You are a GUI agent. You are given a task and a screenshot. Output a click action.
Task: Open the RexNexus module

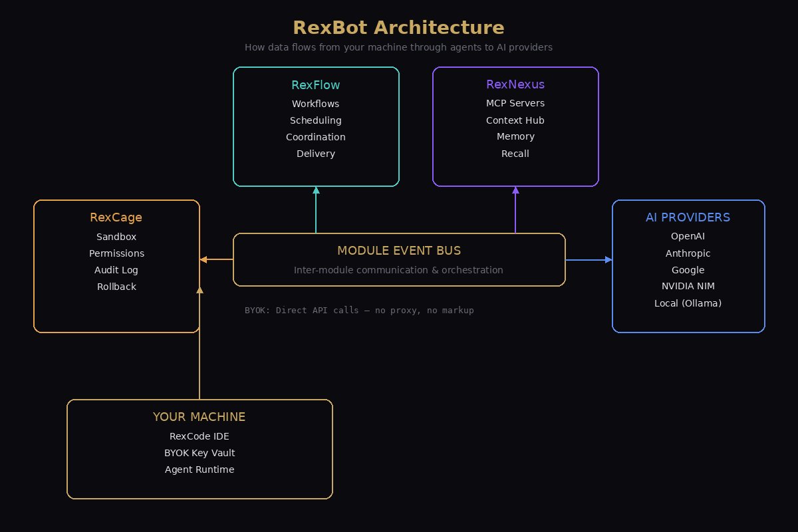pyautogui.click(x=515, y=84)
